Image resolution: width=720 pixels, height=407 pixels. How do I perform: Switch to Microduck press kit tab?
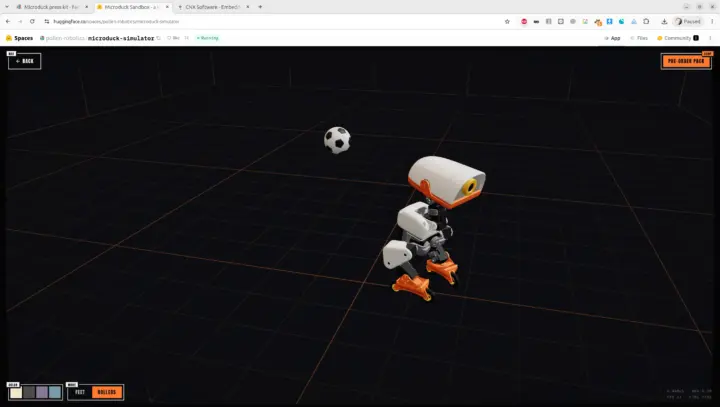tap(51, 7)
